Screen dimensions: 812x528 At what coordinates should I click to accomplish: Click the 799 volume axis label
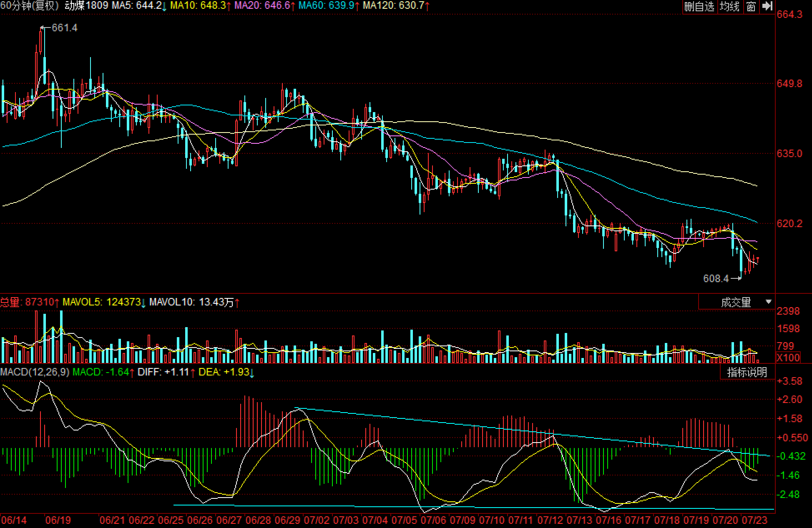click(785, 346)
